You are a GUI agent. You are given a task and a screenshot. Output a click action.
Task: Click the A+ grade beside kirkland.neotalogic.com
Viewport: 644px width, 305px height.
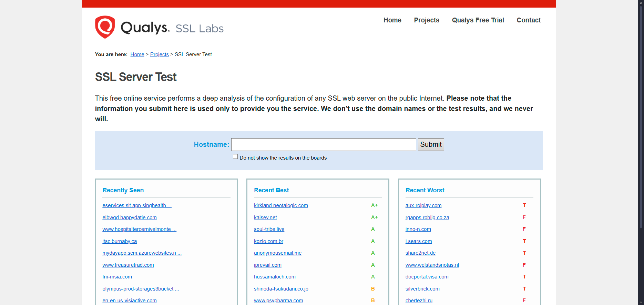click(374, 205)
